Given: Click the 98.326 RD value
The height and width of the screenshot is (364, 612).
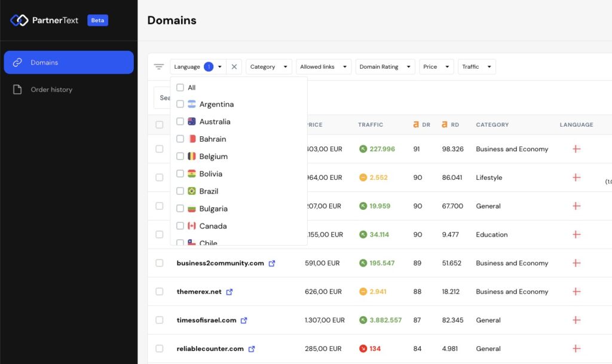Looking at the screenshot, I should point(453,149).
